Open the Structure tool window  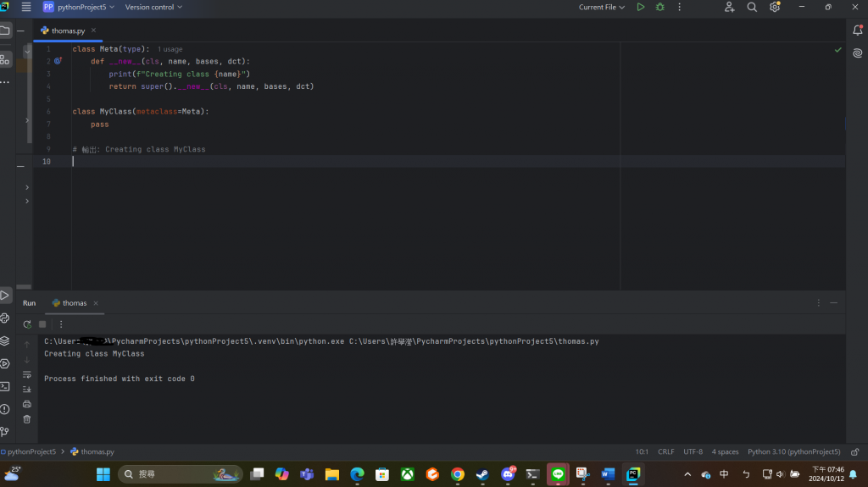pyautogui.click(x=5, y=59)
